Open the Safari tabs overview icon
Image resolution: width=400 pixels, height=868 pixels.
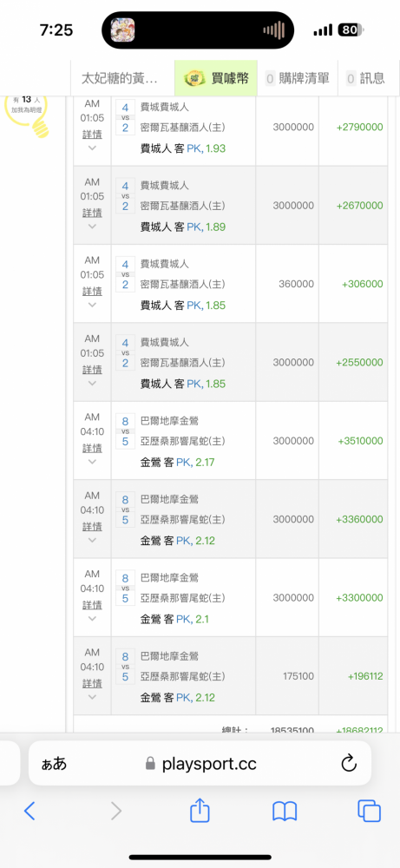coord(369,811)
